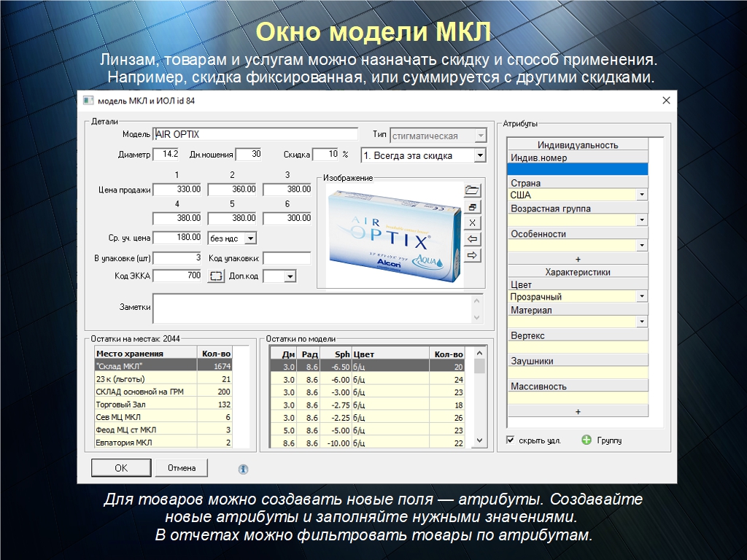The height and width of the screenshot is (560, 747).
Task: Go to previous image with left arrow
Action: [x=473, y=238]
